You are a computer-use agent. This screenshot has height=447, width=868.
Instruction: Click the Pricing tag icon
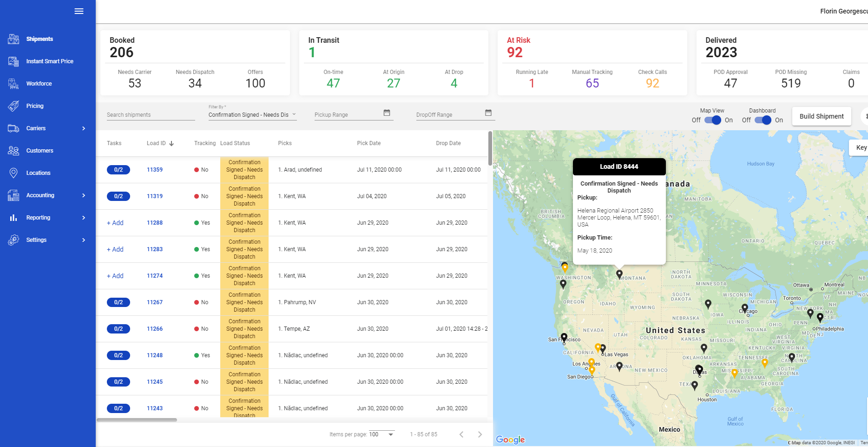pyautogui.click(x=13, y=106)
